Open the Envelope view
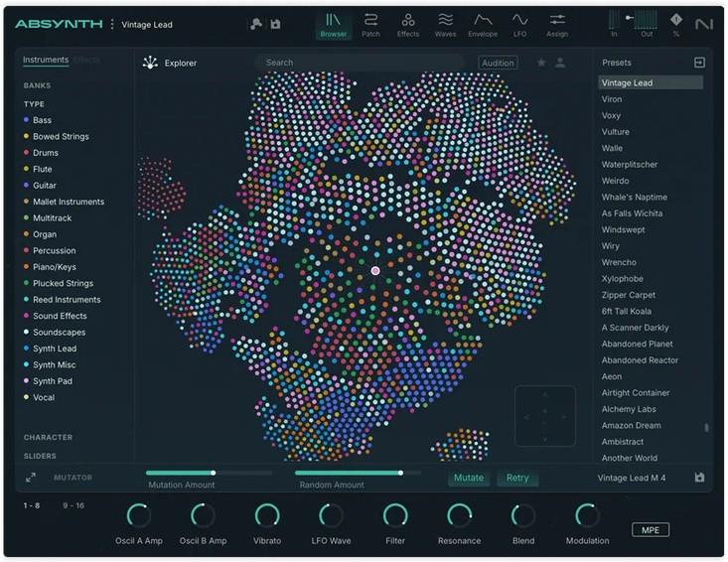728x562 pixels. (483, 25)
